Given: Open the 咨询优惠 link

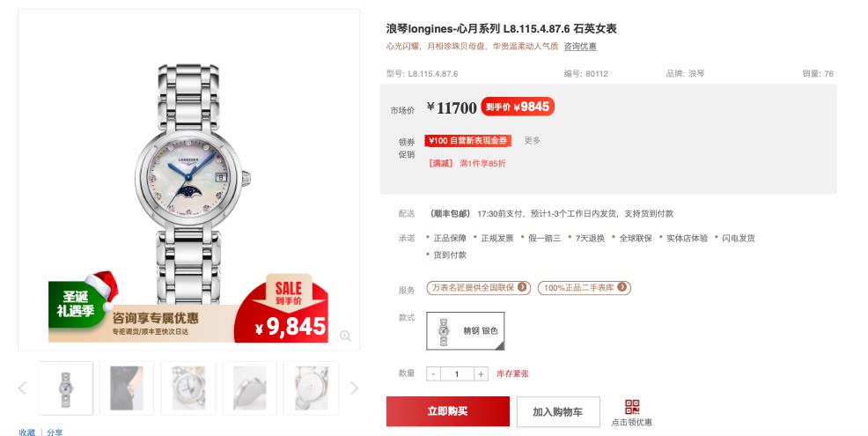Looking at the screenshot, I should (580, 47).
